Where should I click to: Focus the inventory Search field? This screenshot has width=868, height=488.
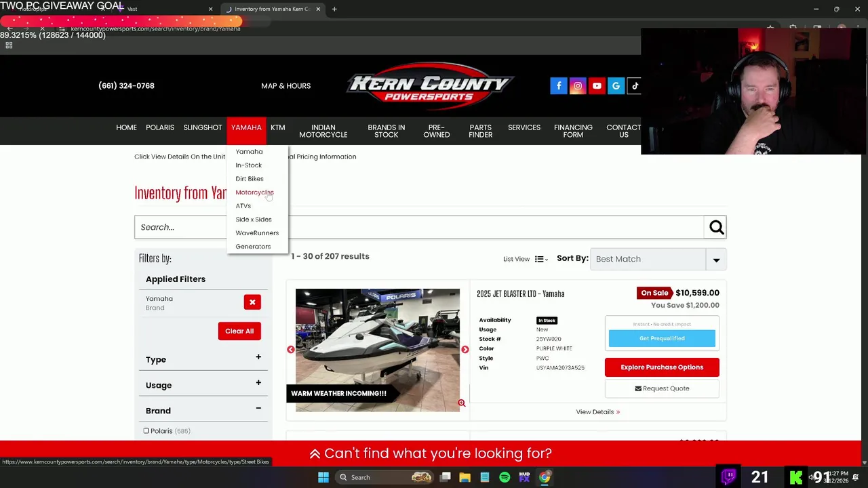click(419, 227)
